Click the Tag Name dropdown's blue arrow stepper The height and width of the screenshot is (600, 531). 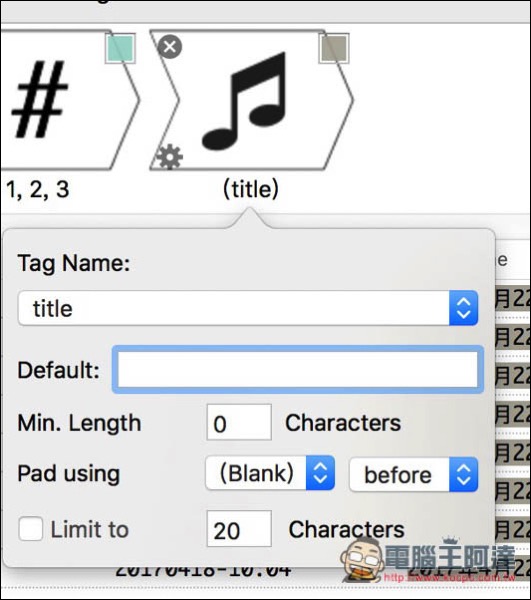tap(464, 308)
